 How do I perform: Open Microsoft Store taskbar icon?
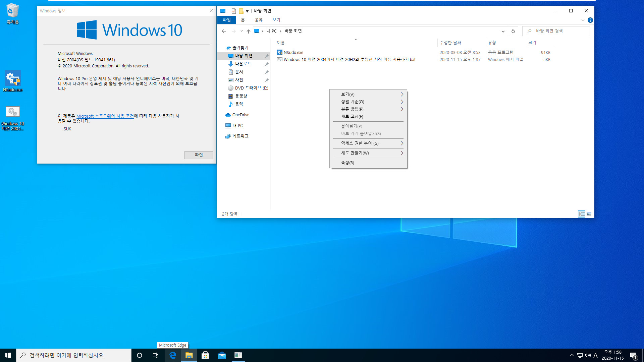tap(206, 355)
